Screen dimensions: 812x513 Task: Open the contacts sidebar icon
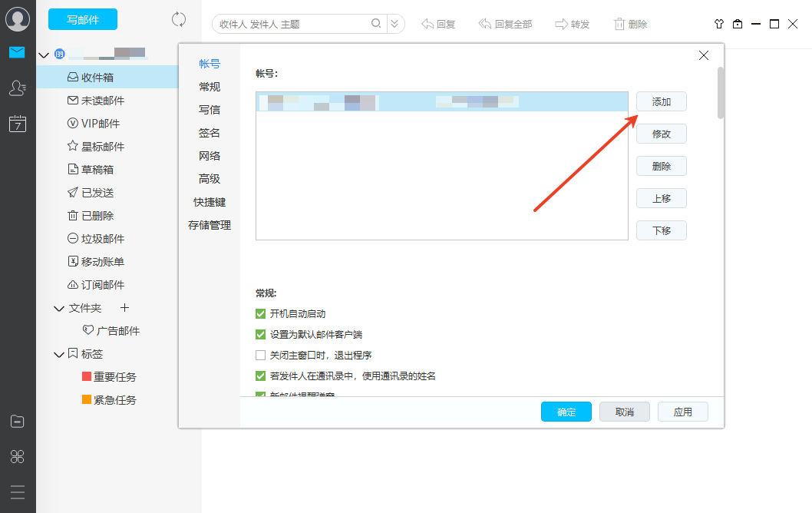(17, 88)
